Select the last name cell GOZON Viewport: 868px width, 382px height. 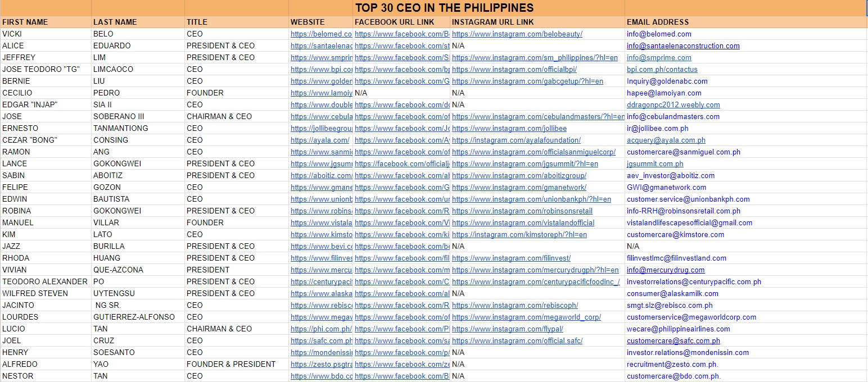coord(138,188)
